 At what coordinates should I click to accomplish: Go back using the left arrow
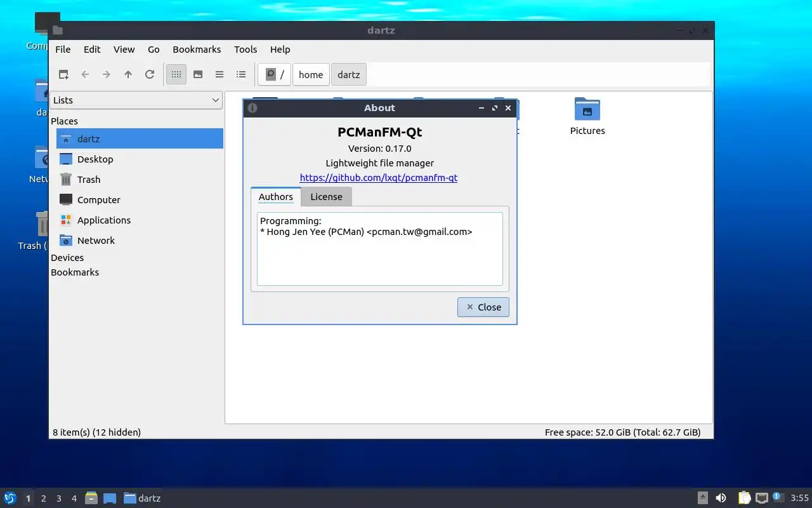[85, 74]
